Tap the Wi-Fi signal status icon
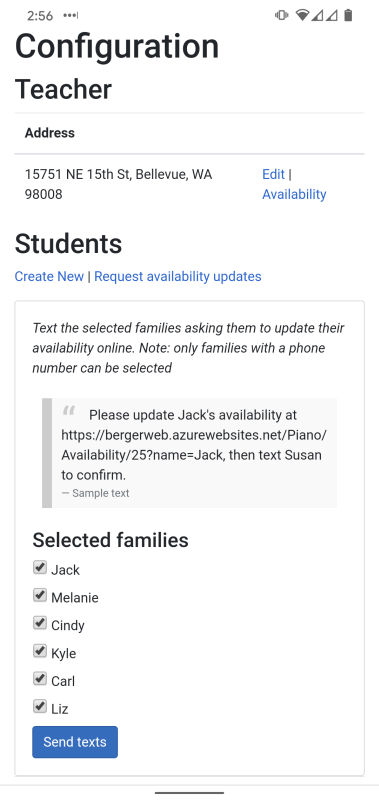Viewport: 379px width, 800px height. pos(302,15)
